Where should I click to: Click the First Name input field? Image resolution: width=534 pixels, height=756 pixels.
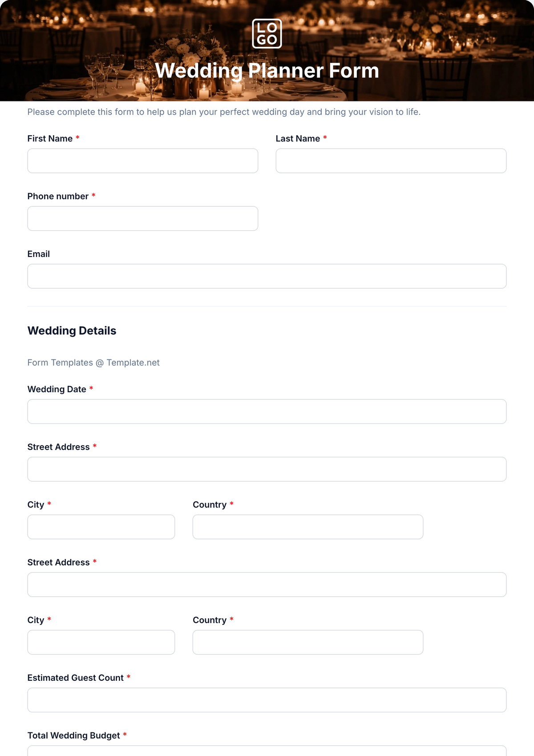pos(143,161)
